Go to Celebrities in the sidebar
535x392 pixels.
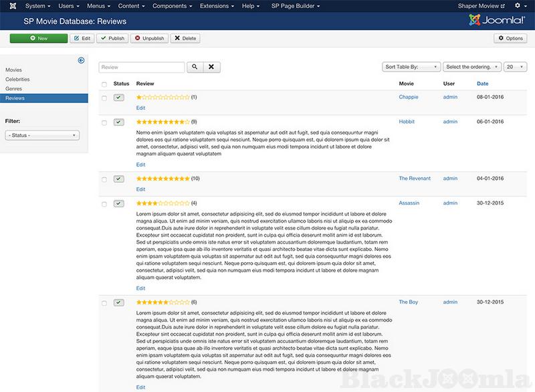[x=17, y=79]
